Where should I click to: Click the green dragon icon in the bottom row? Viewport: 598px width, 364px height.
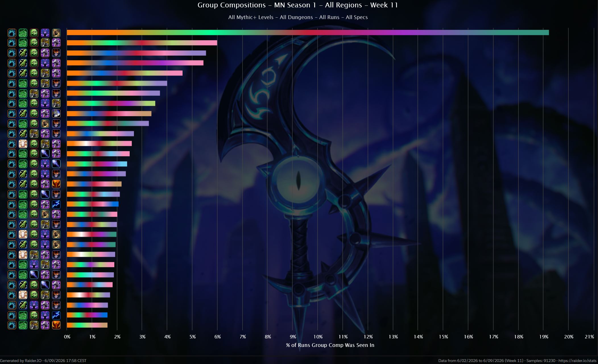(23, 325)
